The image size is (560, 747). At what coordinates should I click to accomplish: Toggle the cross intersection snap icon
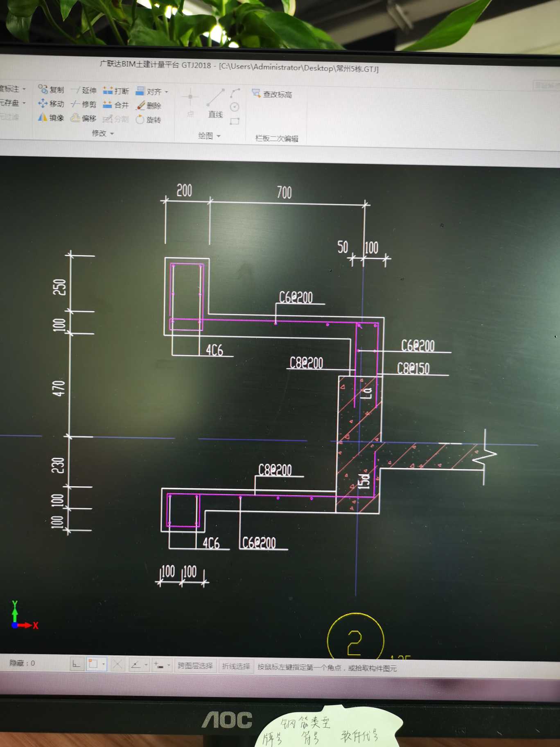pos(117,665)
